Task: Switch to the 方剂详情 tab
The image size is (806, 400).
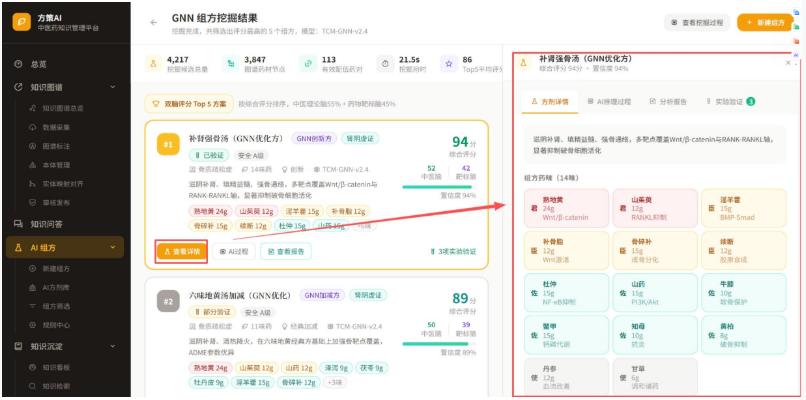Action: pyautogui.click(x=549, y=101)
